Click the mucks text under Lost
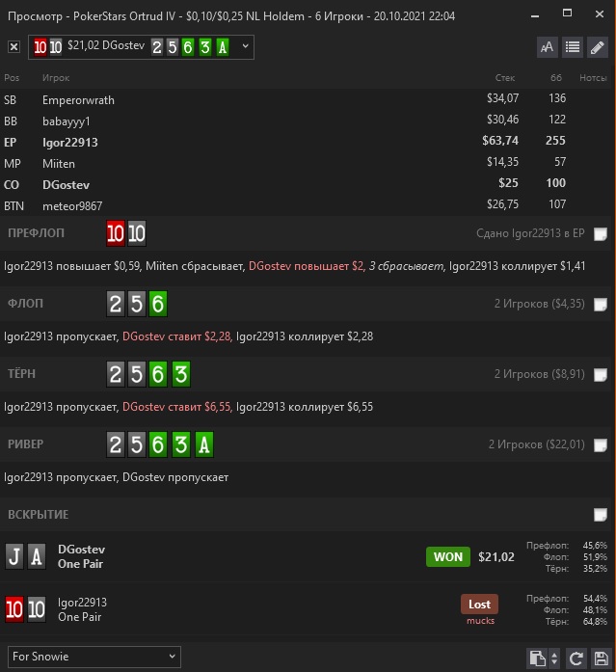The width and height of the screenshot is (616, 672). [480, 621]
